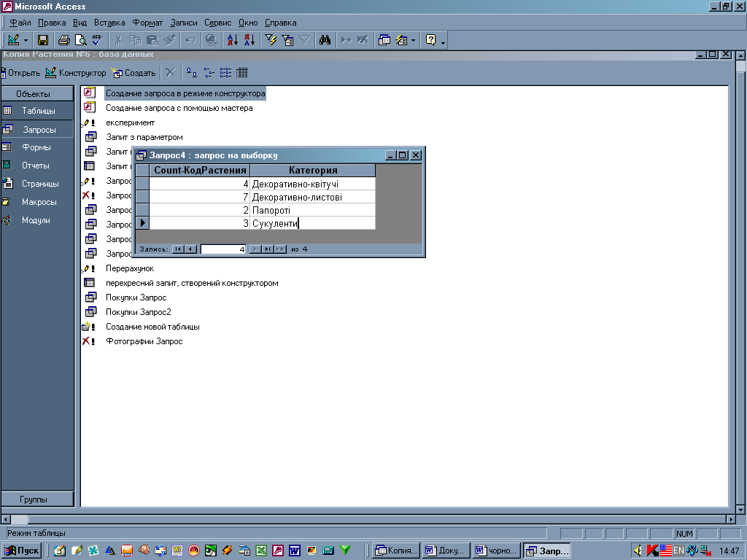Open the Вид menu
Screen dimensions: 747x560
[80, 23]
